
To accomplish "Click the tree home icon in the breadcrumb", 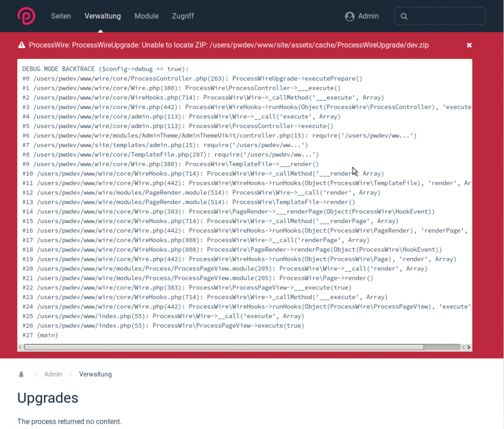I will click(22, 374).
